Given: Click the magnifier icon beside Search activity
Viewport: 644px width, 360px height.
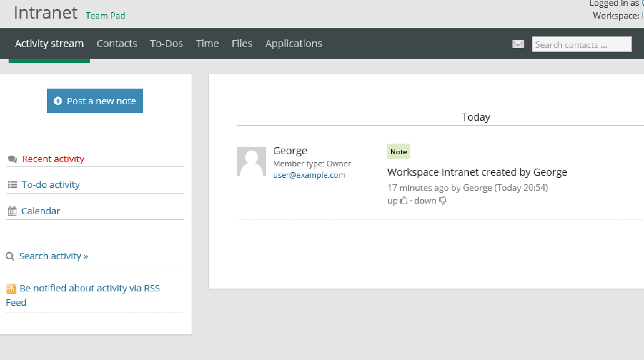Looking at the screenshot, I should (10, 256).
